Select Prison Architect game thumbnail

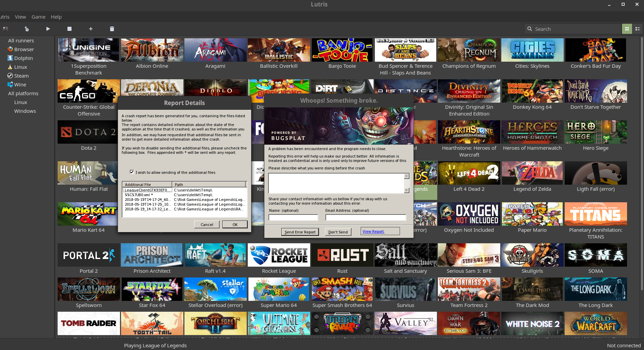(x=152, y=255)
